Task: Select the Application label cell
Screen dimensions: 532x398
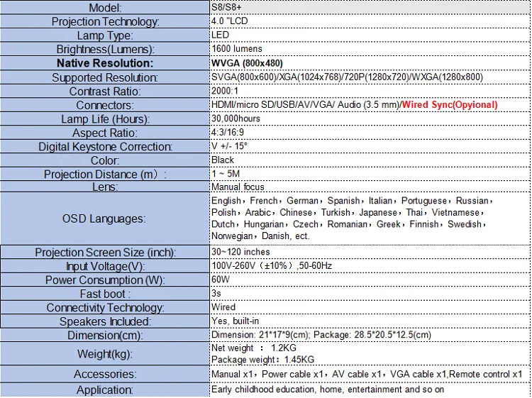Action: 105,390
